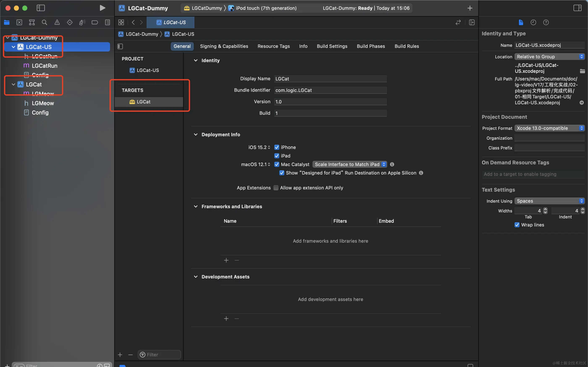Toggle the right inspector panel icon
The width and height of the screenshot is (588, 367).
577,8
